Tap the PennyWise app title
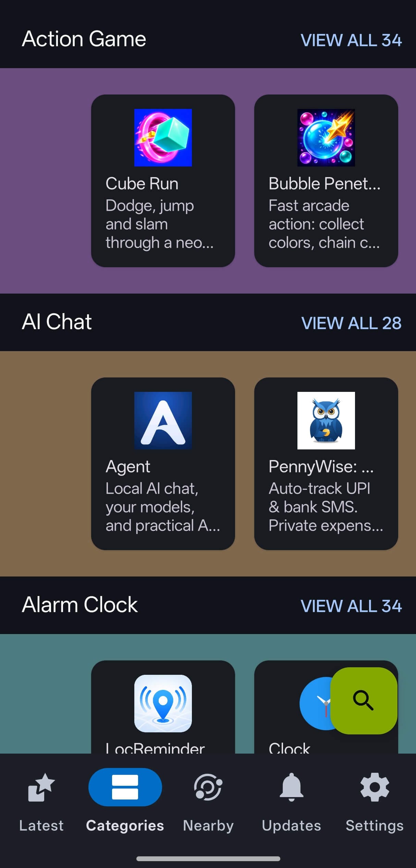This screenshot has width=416, height=868. click(321, 467)
